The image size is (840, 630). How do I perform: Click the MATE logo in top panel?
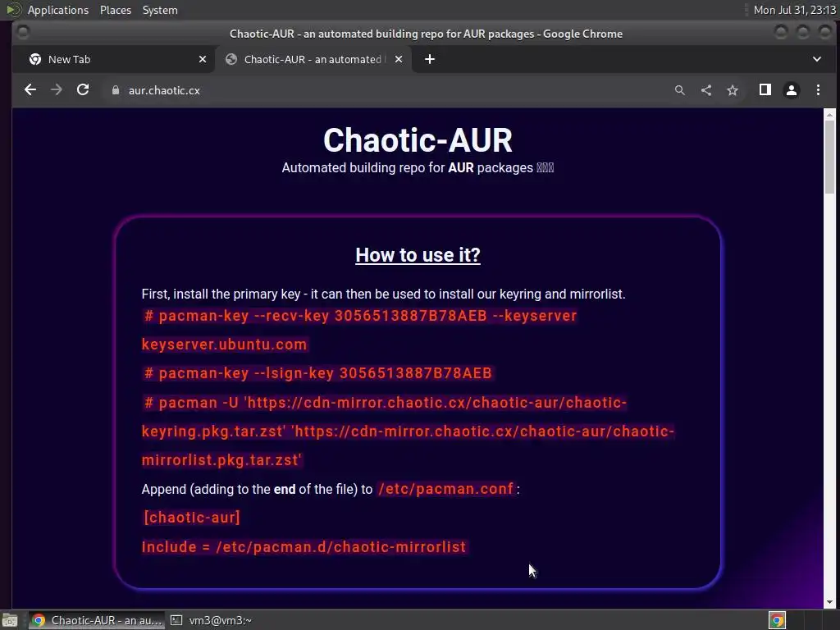tap(13, 10)
